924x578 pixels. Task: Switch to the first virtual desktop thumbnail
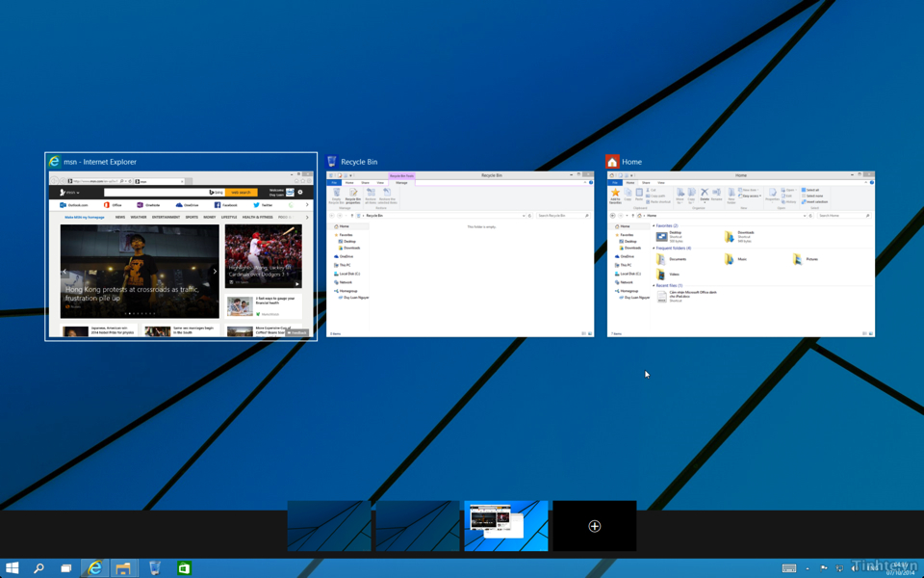[x=329, y=526]
